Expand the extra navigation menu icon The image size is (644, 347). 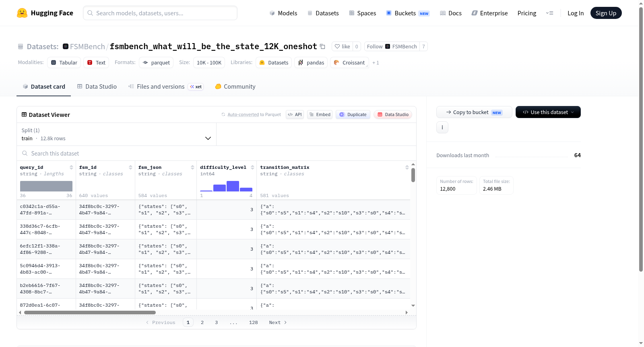549,13
